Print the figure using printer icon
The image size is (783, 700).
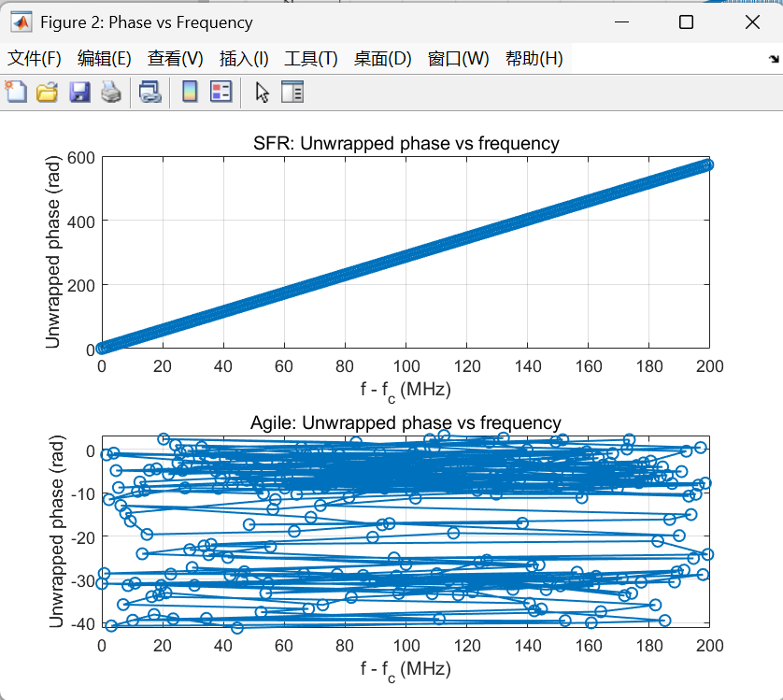tap(111, 93)
